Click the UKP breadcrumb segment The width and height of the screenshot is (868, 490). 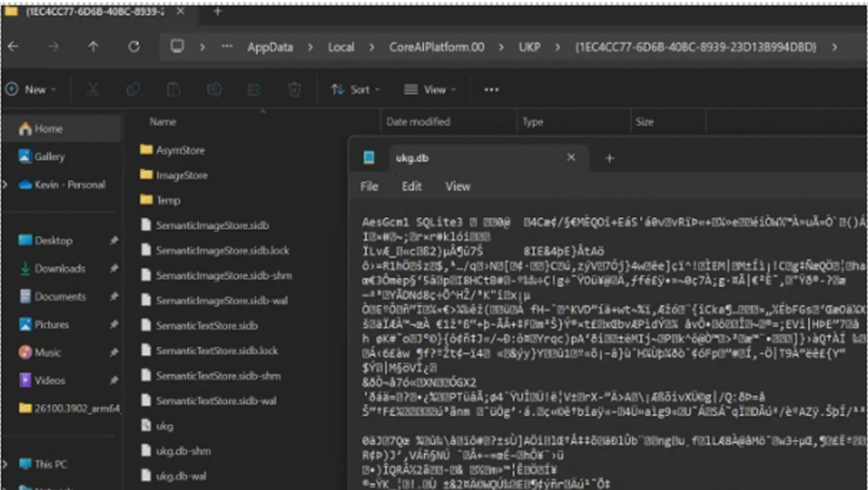point(529,47)
